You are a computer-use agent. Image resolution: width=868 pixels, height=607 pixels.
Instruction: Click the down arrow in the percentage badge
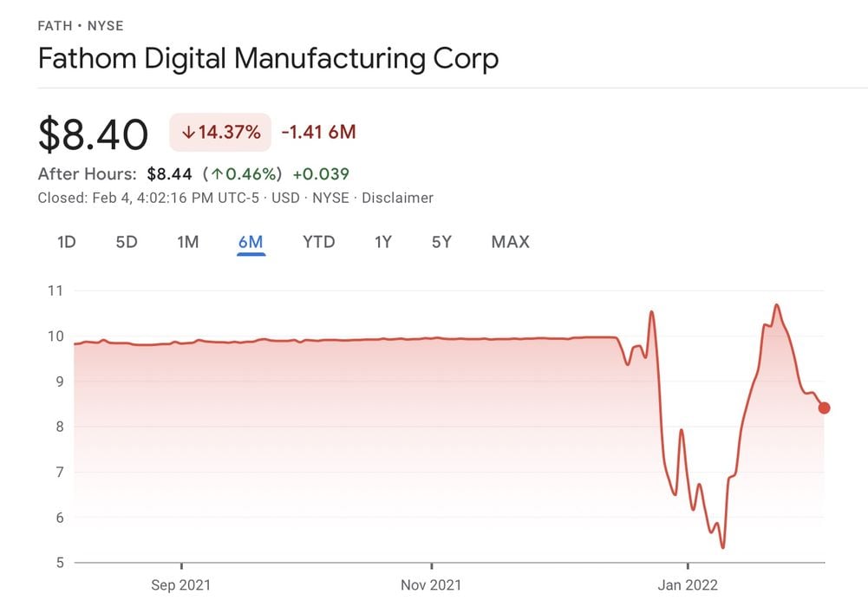(x=187, y=133)
